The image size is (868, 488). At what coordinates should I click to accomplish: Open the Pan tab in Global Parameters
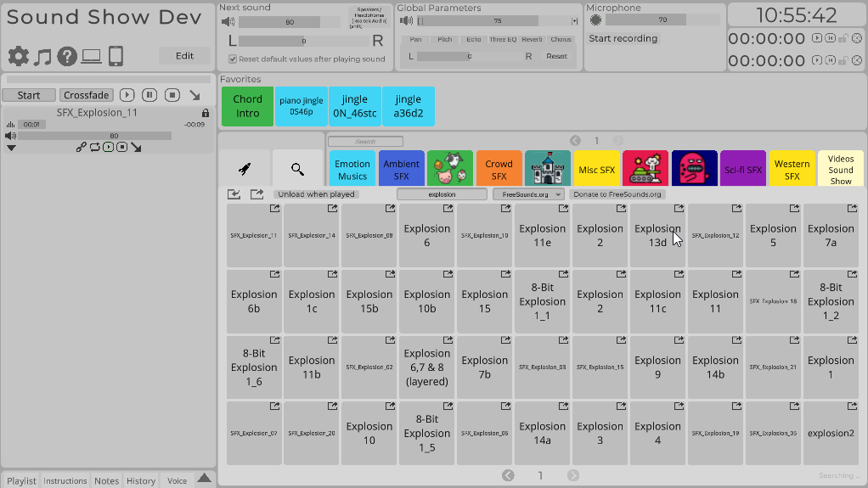coord(415,39)
